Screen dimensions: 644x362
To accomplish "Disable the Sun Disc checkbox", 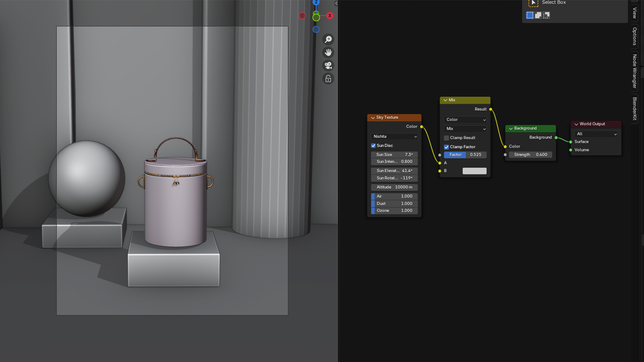I will point(373,145).
